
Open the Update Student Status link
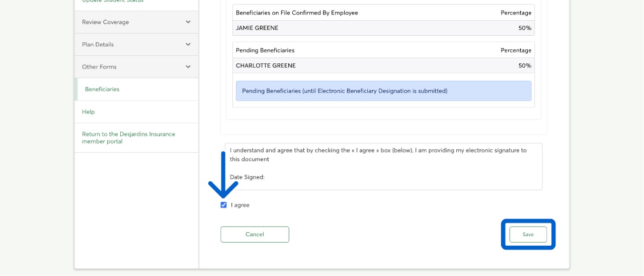coord(113,2)
